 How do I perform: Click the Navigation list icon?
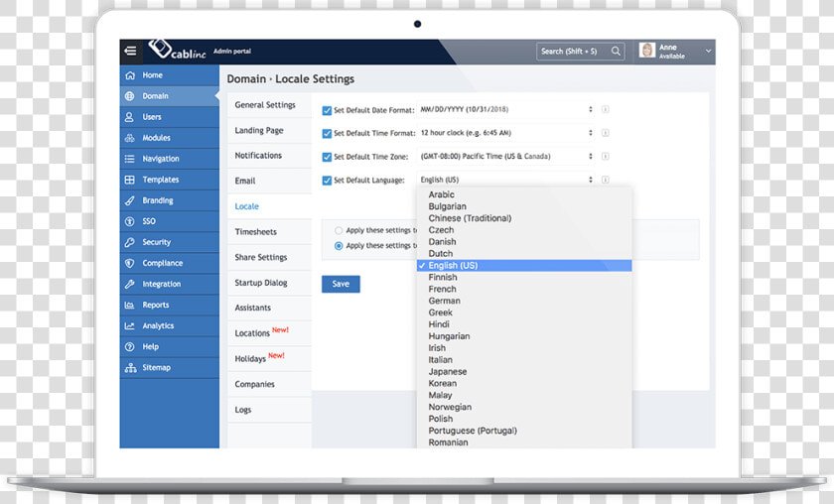point(130,159)
